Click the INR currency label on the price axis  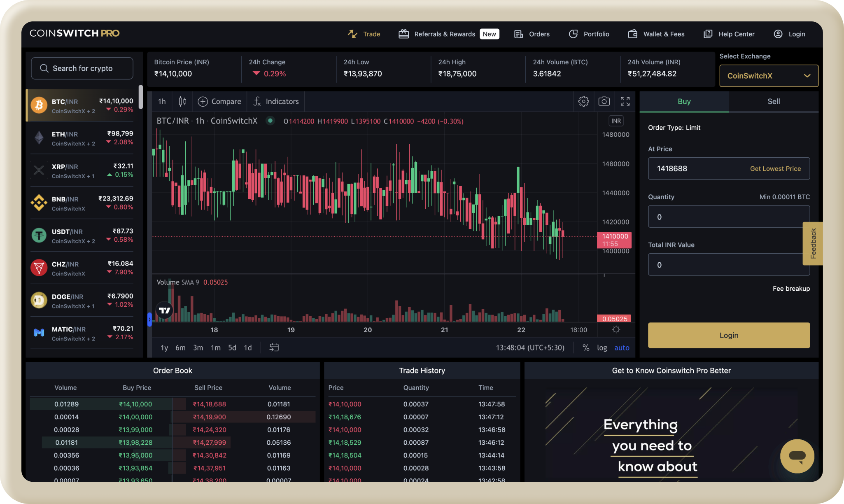(616, 121)
